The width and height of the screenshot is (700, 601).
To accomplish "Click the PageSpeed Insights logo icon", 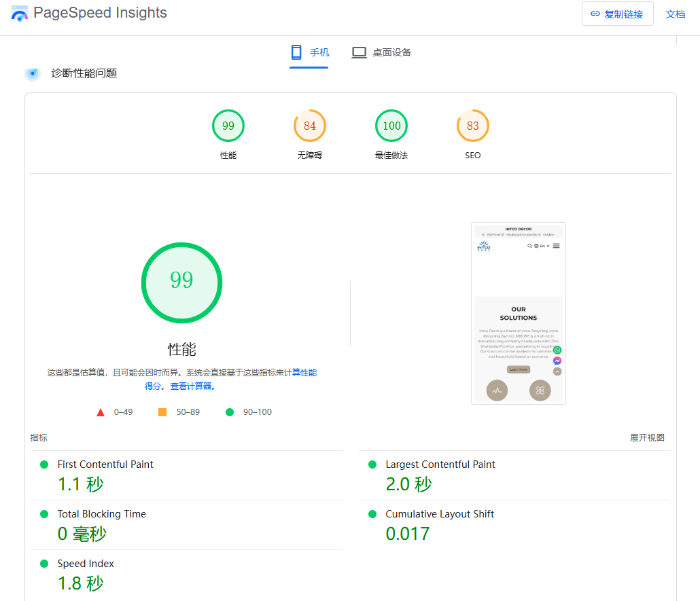I will [20, 14].
